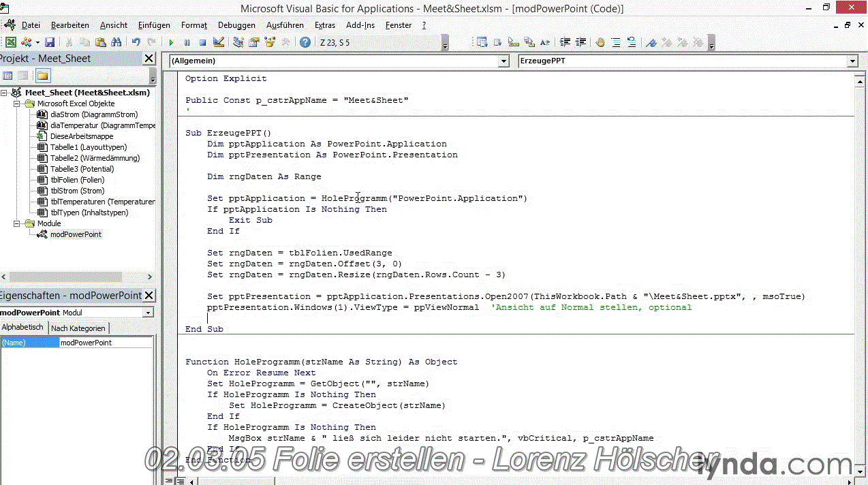Open Standard toolbar options after Z 23, S 5
This screenshot has height=485, width=868.
[446, 44]
